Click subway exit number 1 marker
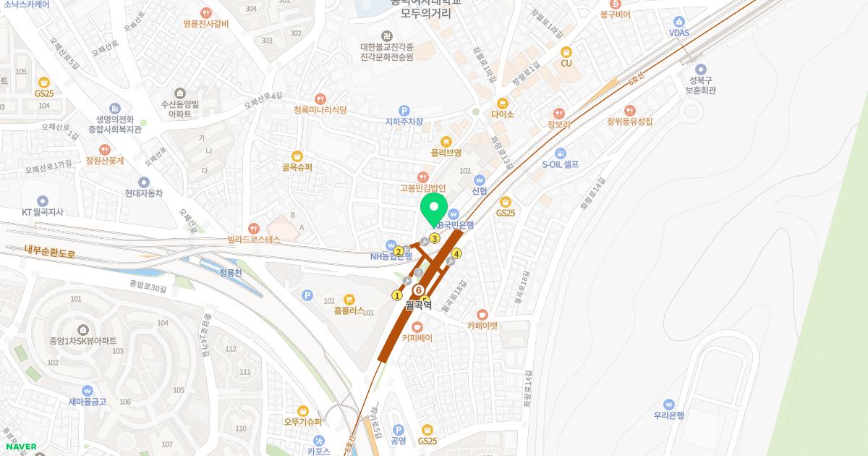This screenshot has height=456, width=868. click(x=396, y=295)
